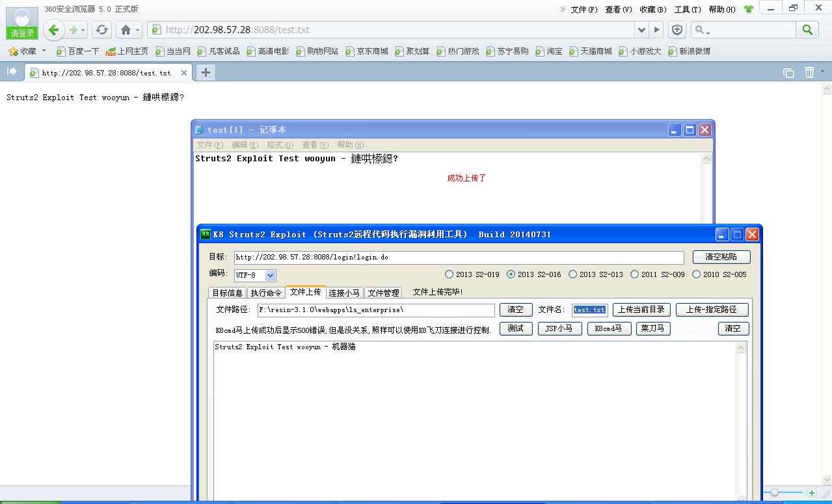Open the 京东商城 bookmark
Screen dimensions: 832x504
[x=367, y=51]
